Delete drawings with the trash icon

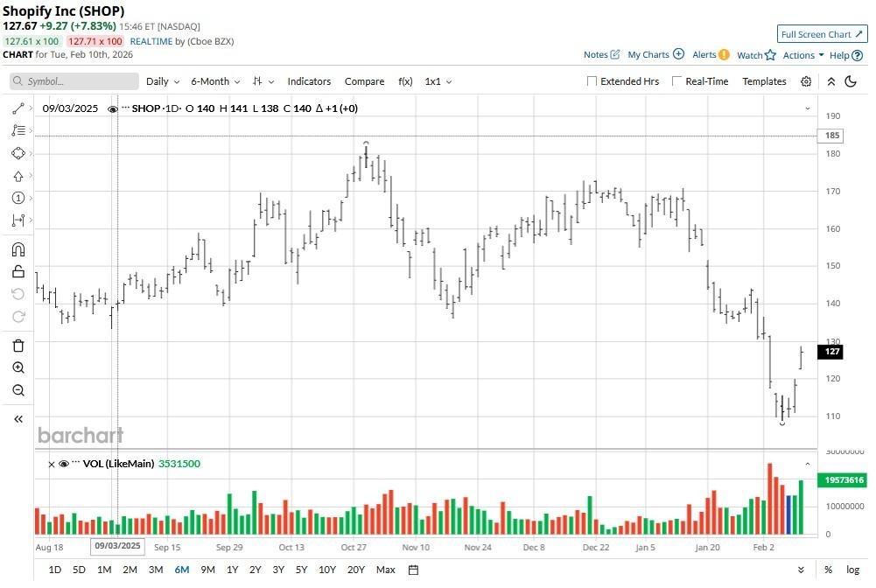coord(18,346)
